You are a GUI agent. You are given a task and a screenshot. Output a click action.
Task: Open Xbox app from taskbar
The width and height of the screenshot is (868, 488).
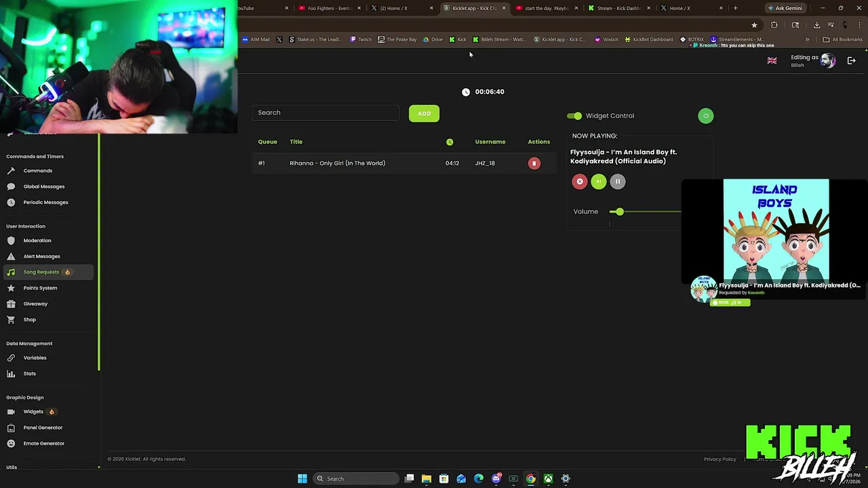548,479
